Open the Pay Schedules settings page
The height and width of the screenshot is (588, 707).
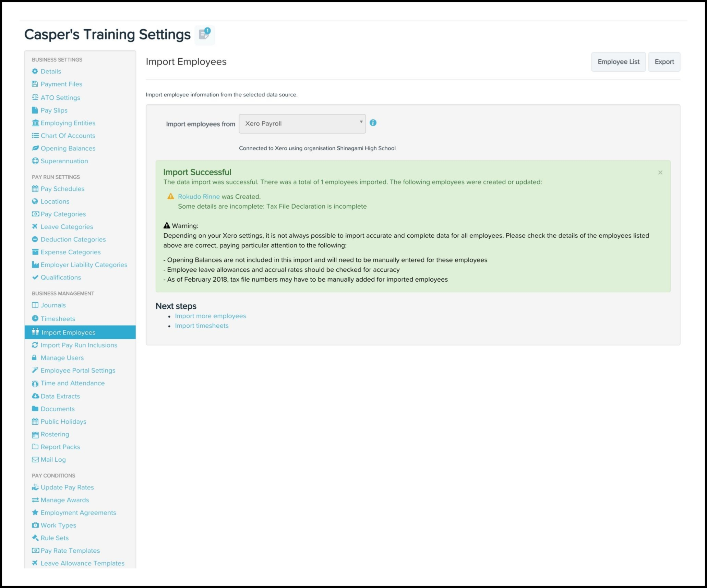click(62, 189)
